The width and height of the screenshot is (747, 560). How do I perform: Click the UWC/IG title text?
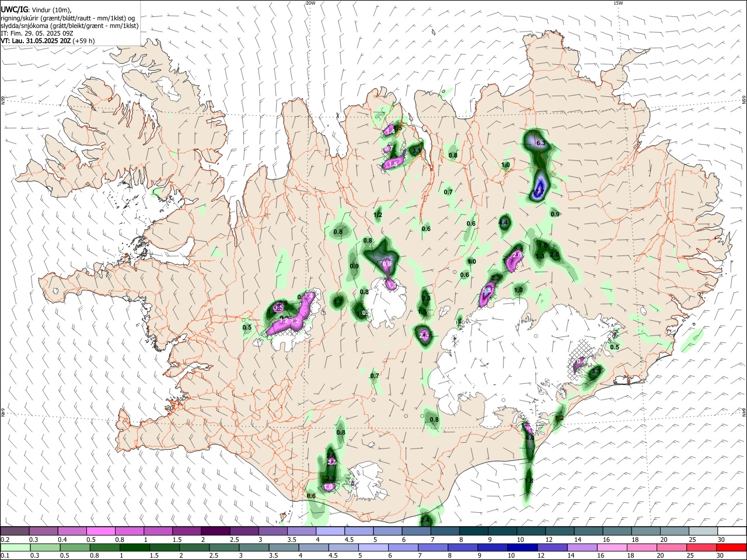[14, 9]
